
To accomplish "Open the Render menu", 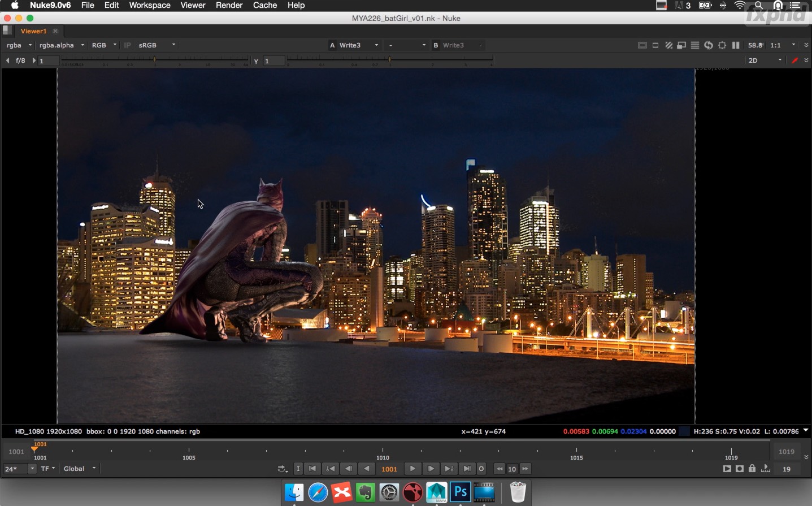I will point(229,5).
